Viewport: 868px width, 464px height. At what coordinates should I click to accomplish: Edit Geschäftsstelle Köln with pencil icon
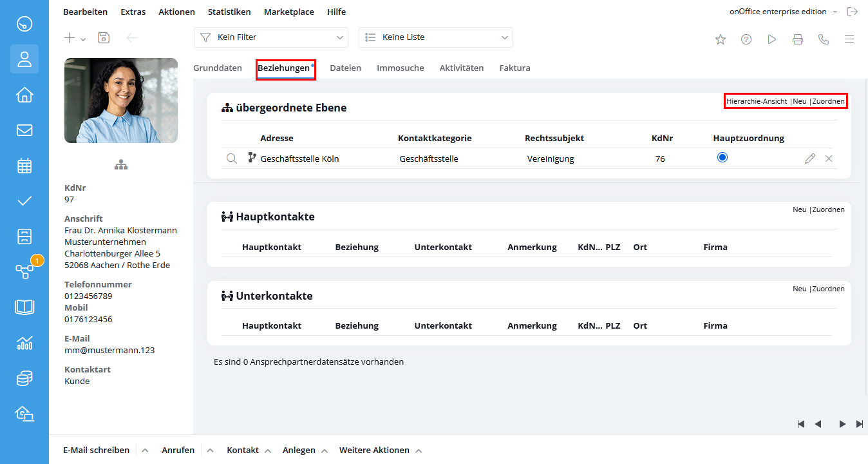tap(810, 159)
